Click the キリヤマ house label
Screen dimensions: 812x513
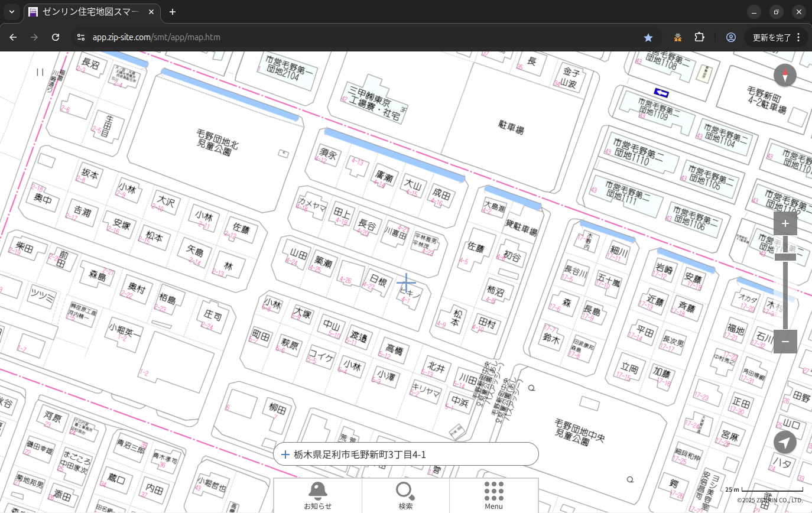click(x=426, y=390)
